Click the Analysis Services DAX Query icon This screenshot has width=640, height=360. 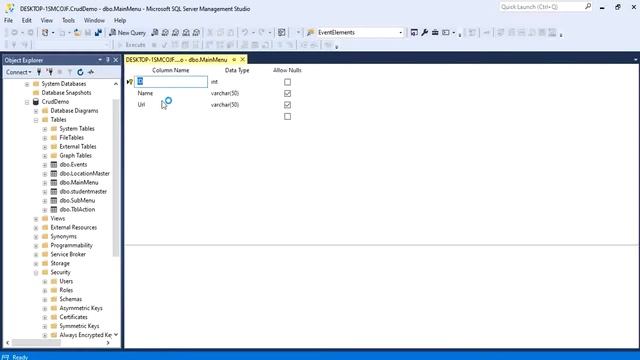[196, 33]
